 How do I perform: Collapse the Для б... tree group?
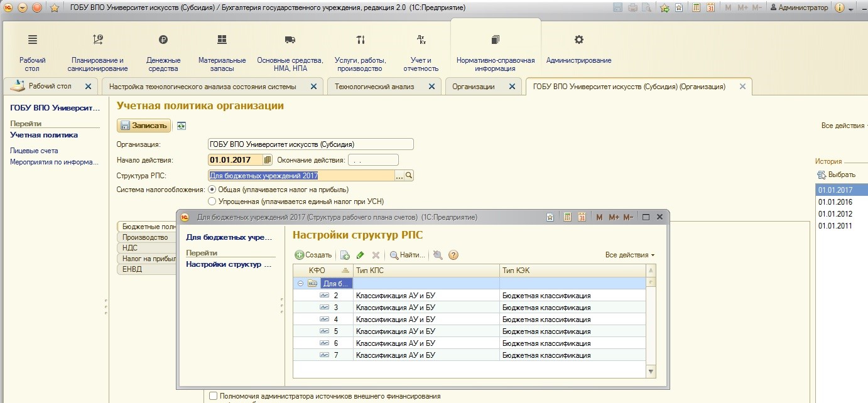tap(300, 284)
